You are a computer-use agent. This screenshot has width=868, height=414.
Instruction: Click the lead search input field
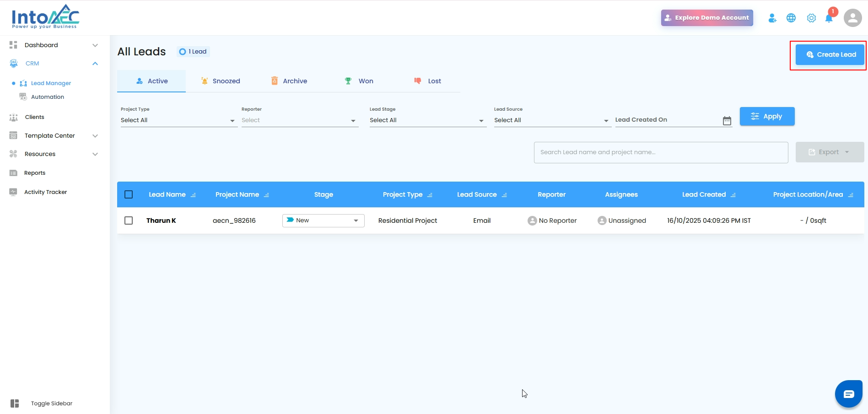click(x=661, y=152)
